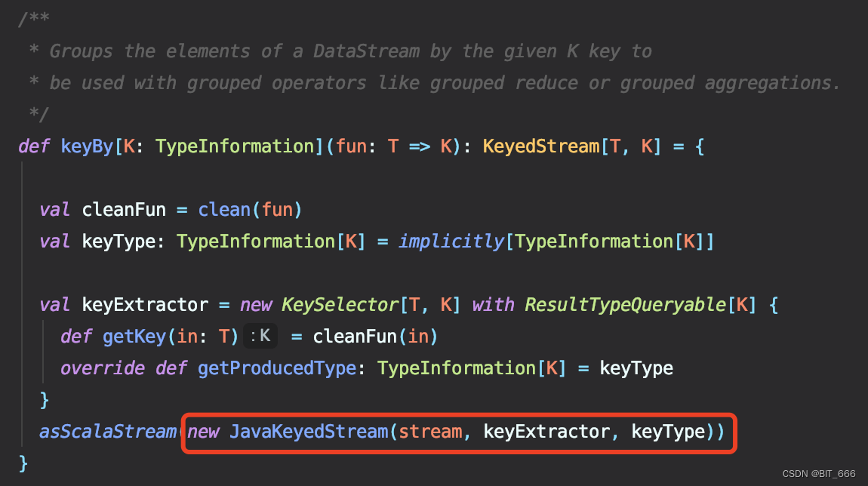Select the cleanFun variable declaration
The image size is (868, 486).
point(123,209)
